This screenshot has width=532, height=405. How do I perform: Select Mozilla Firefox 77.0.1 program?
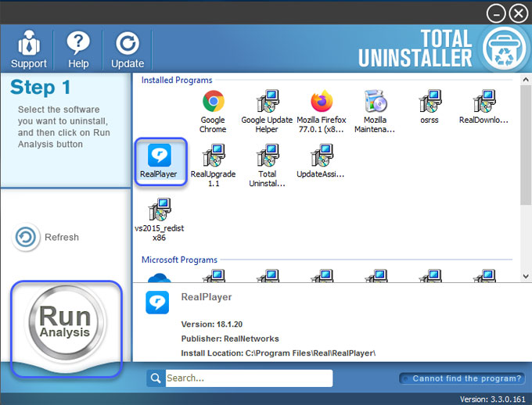(322, 112)
